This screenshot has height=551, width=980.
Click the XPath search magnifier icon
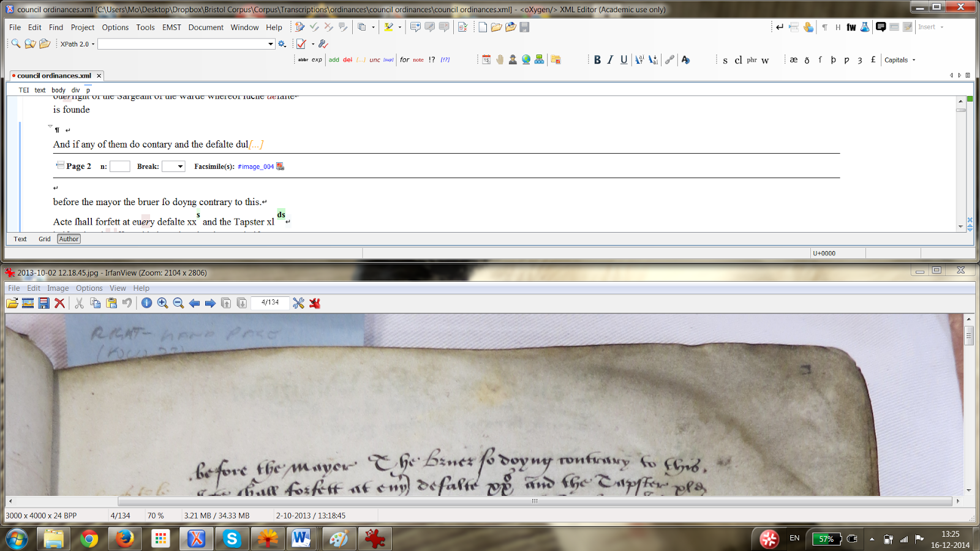tap(15, 44)
